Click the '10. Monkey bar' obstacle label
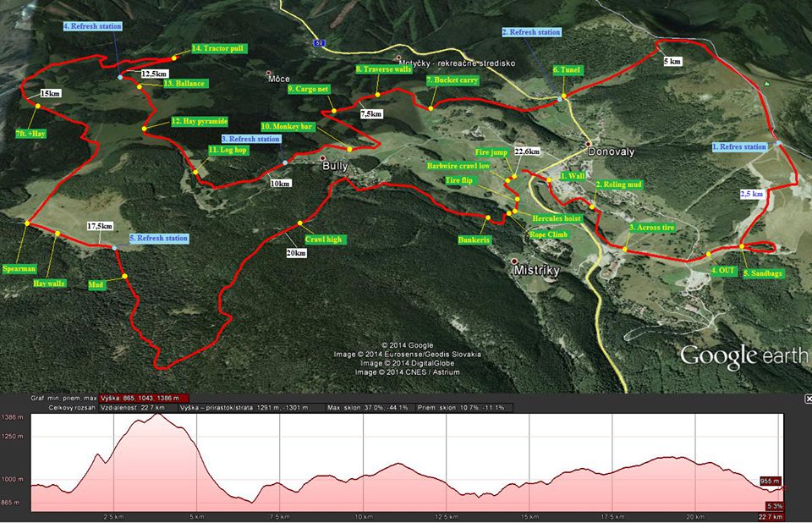 tap(287, 126)
